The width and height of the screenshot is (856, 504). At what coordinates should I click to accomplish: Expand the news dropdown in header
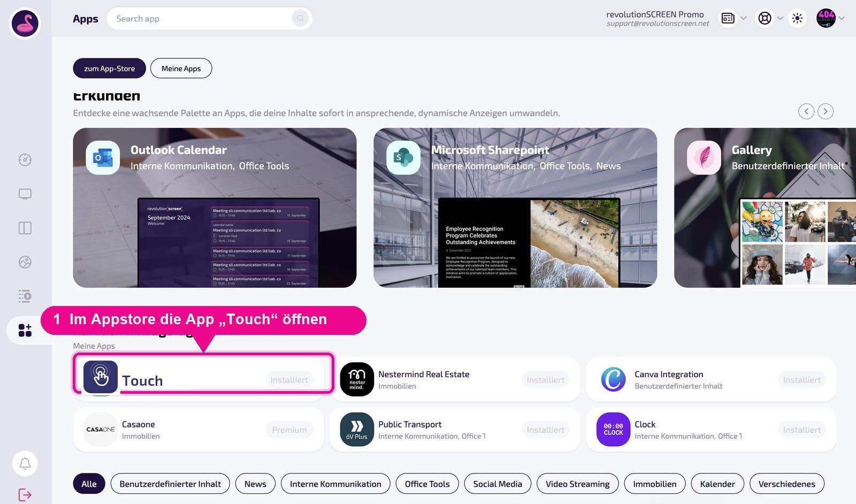click(733, 18)
